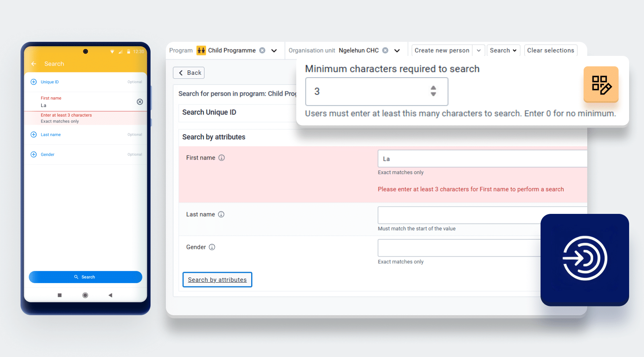The height and width of the screenshot is (357, 644).
Task: Expand Unique ID plus icon on phone
Action: pos(34,82)
